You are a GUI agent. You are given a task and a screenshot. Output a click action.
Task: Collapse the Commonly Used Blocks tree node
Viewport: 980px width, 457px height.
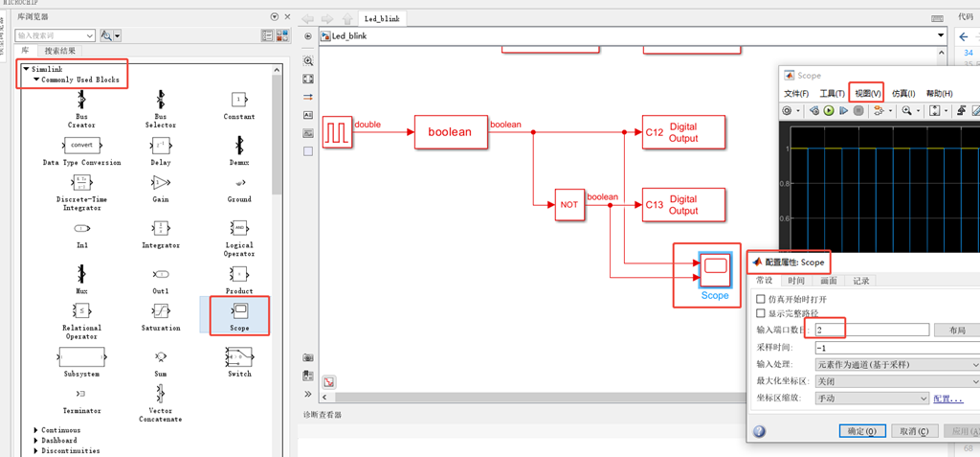37,80
